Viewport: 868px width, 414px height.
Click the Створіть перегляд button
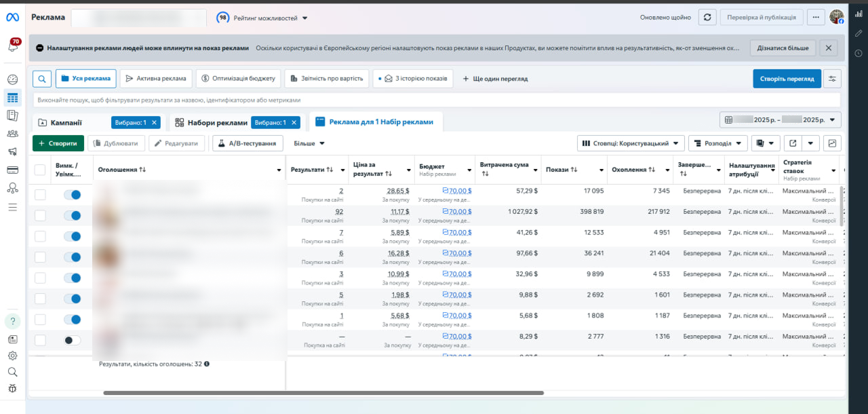787,79
